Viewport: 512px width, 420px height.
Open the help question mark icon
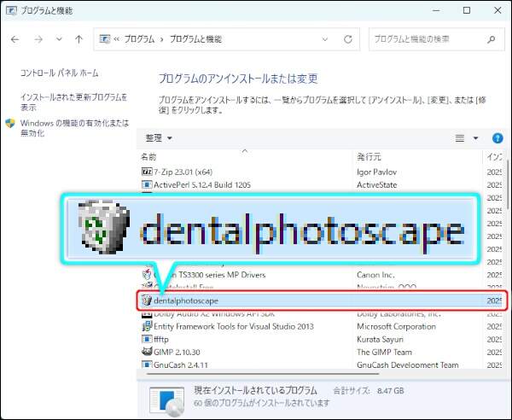[x=497, y=138]
